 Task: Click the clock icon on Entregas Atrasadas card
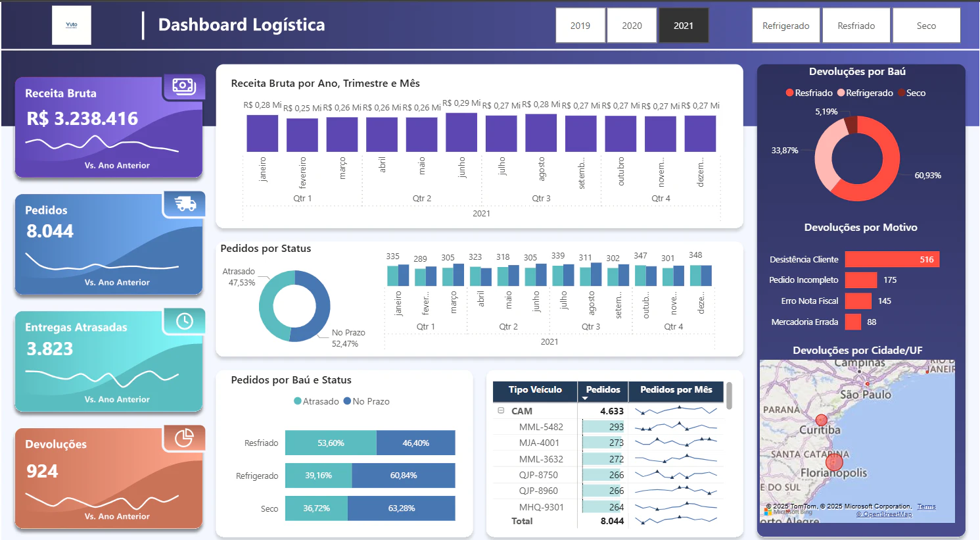click(x=185, y=320)
